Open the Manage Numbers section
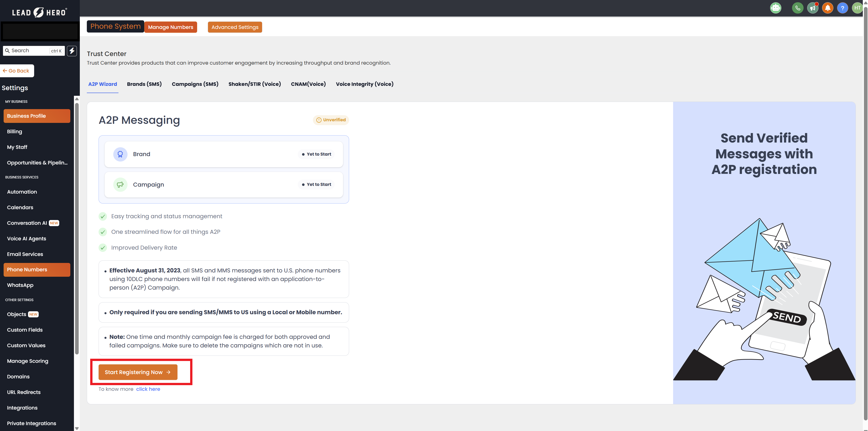Image resolution: width=868 pixels, height=431 pixels. [170, 27]
